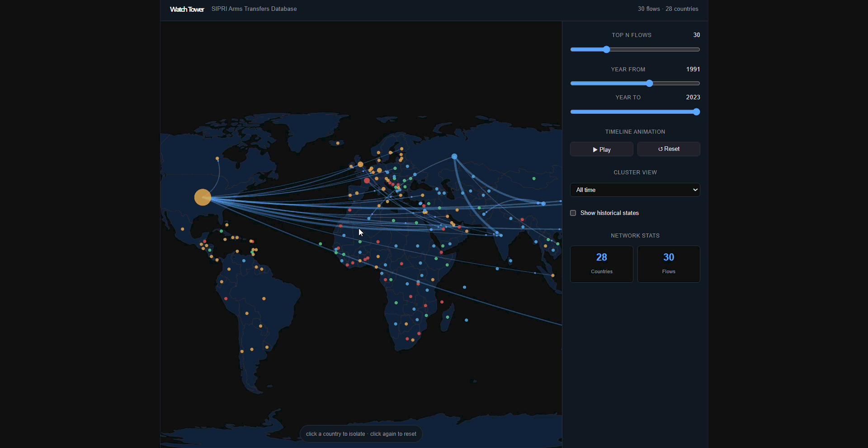Click the Network Stats section label
The image size is (868, 448).
(x=635, y=236)
